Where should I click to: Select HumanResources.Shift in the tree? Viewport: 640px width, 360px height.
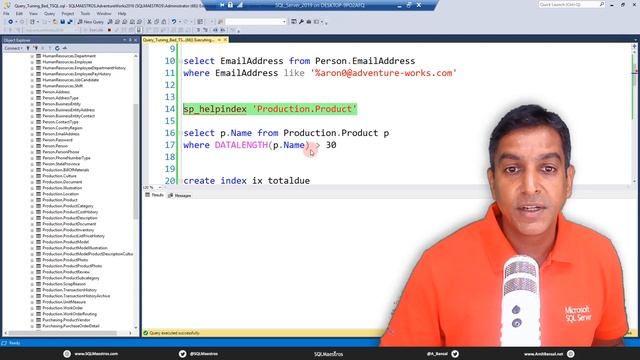coord(62,86)
